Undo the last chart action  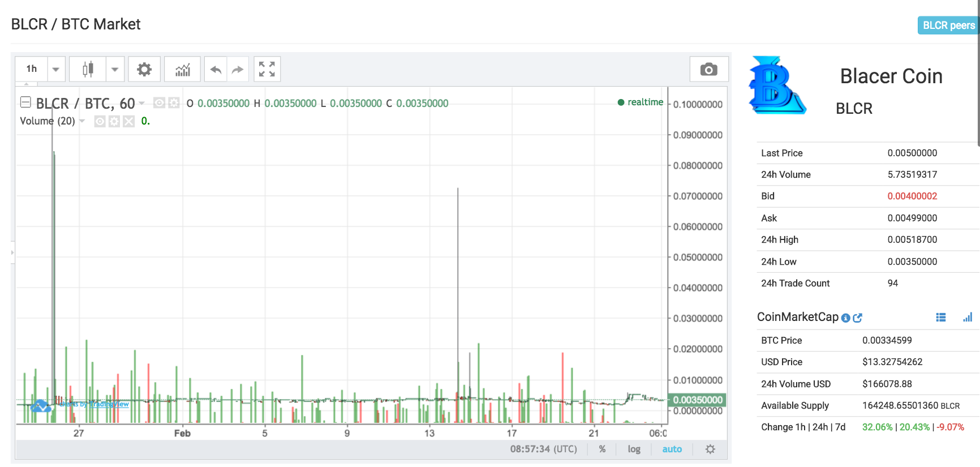coord(216,70)
